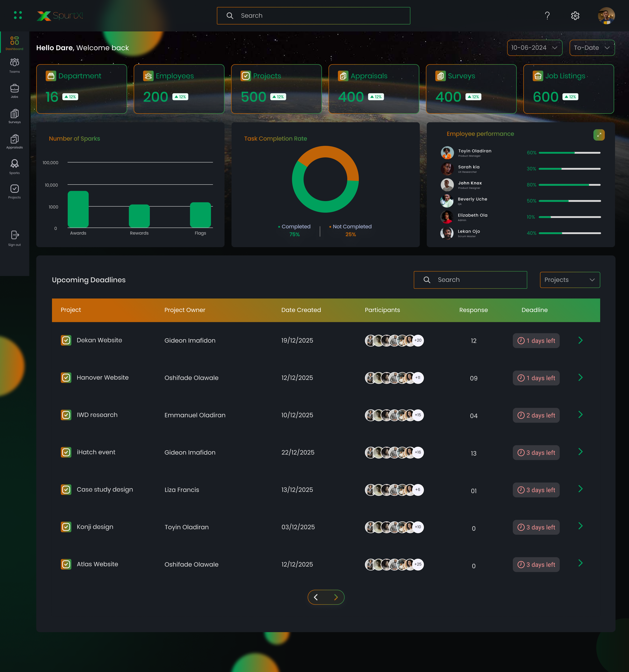Toggle the checkbox beside iHatch event
This screenshot has width=629, height=672.
tap(66, 452)
